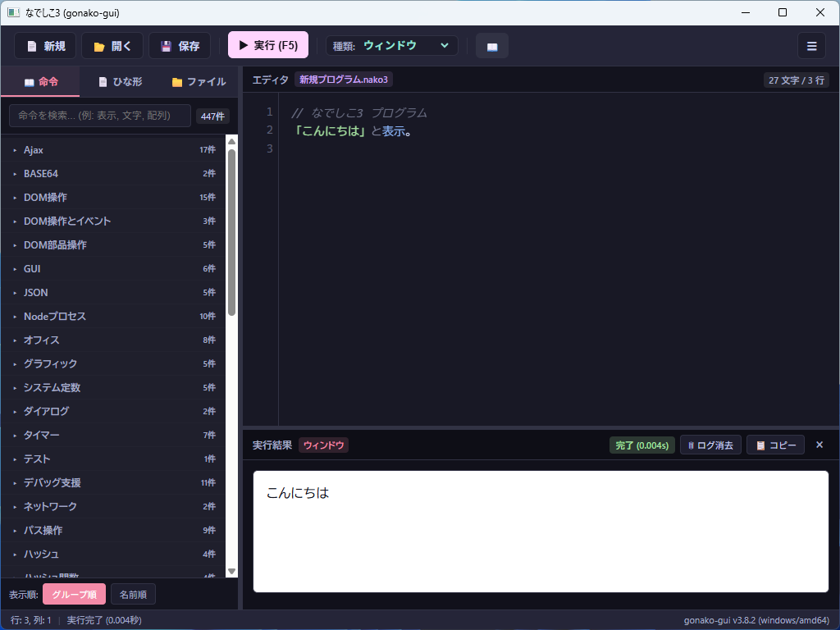Image resolution: width=840 pixels, height=630 pixels.
Task: Run the program with 実行 (F5)
Action: tap(268, 45)
